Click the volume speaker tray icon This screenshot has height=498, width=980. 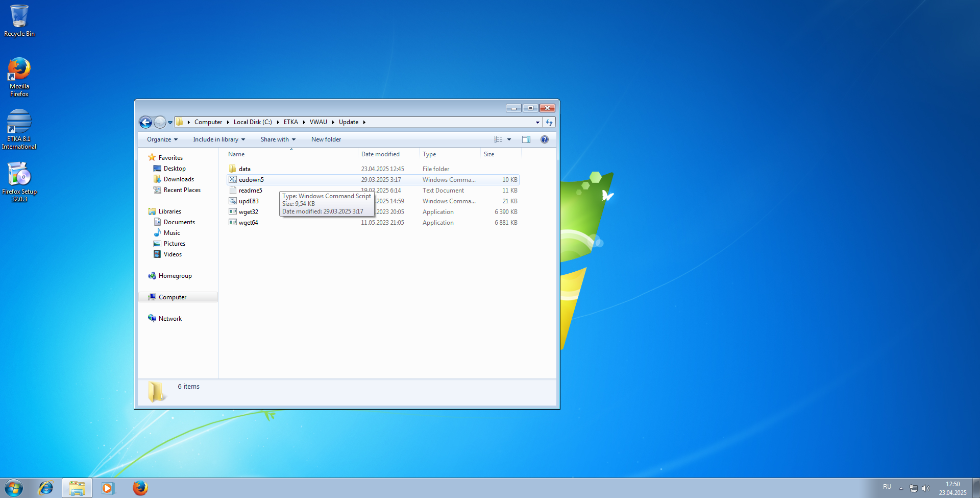pos(926,488)
